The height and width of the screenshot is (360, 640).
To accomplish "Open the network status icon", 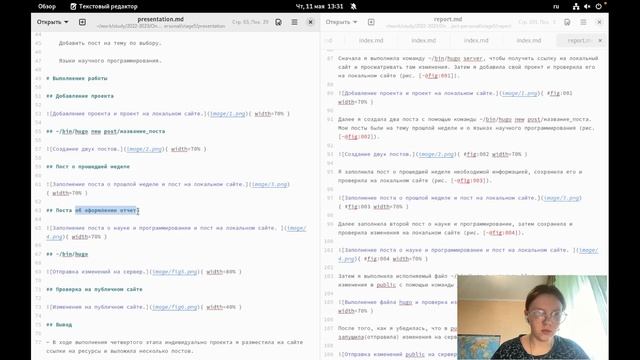I will click(x=576, y=6).
